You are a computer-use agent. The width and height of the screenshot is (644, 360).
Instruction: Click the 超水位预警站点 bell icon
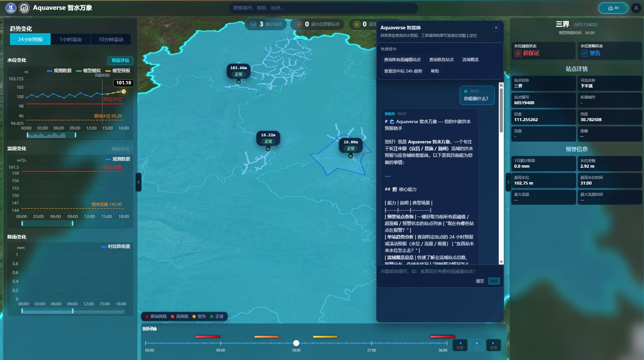click(x=299, y=24)
